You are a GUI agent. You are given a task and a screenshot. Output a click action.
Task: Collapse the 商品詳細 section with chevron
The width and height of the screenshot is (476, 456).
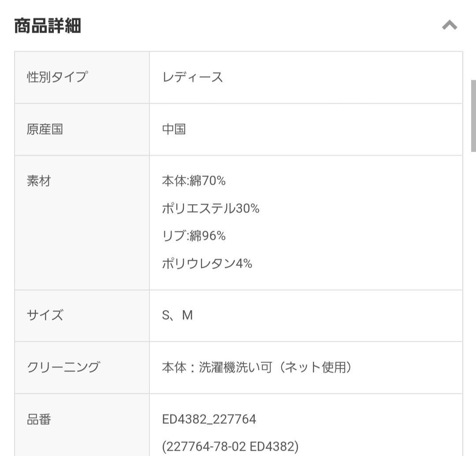tap(450, 25)
